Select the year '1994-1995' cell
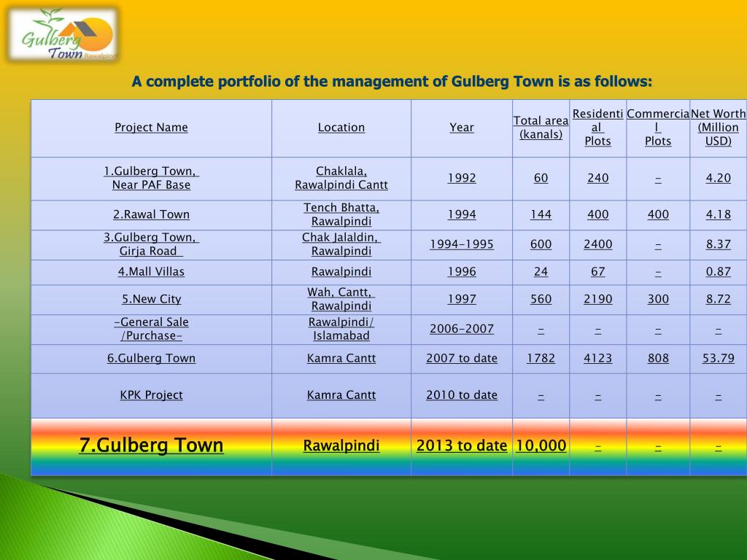 click(x=462, y=244)
